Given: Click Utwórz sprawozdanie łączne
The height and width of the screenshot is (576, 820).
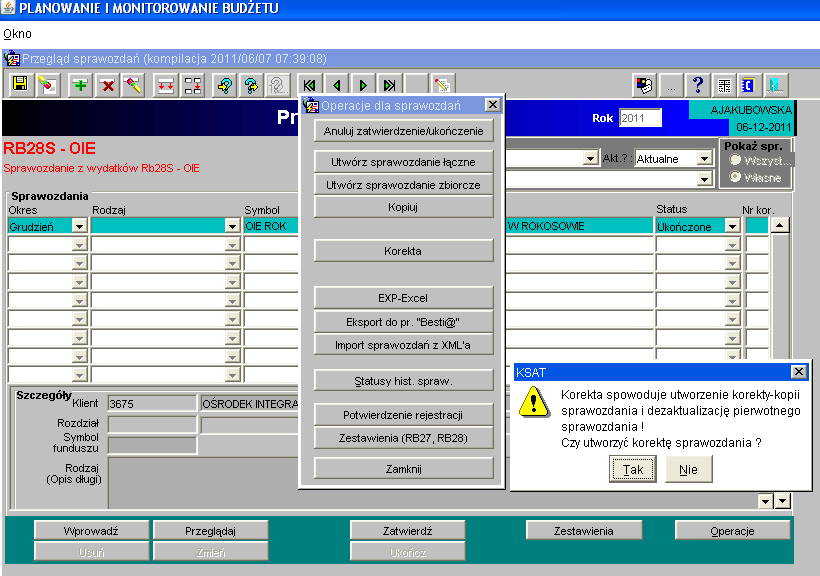Looking at the screenshot, I should pos(403,162).
